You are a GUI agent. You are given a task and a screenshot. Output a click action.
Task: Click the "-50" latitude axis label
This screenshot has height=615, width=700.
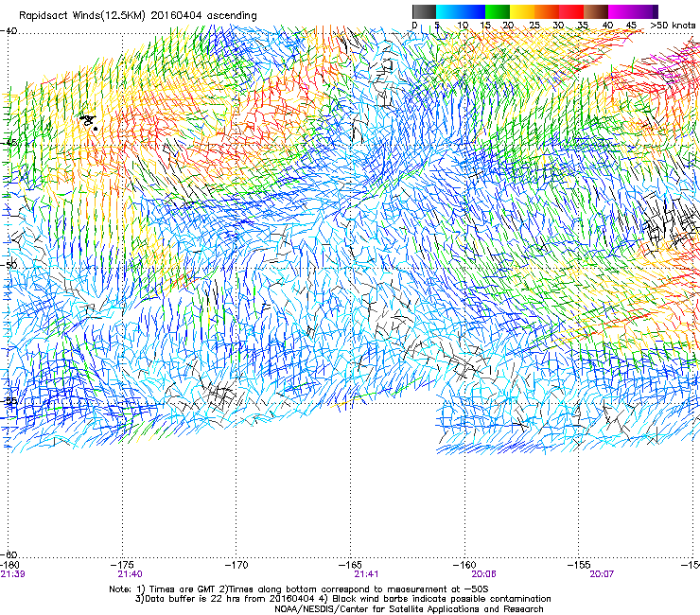[9, 265]
